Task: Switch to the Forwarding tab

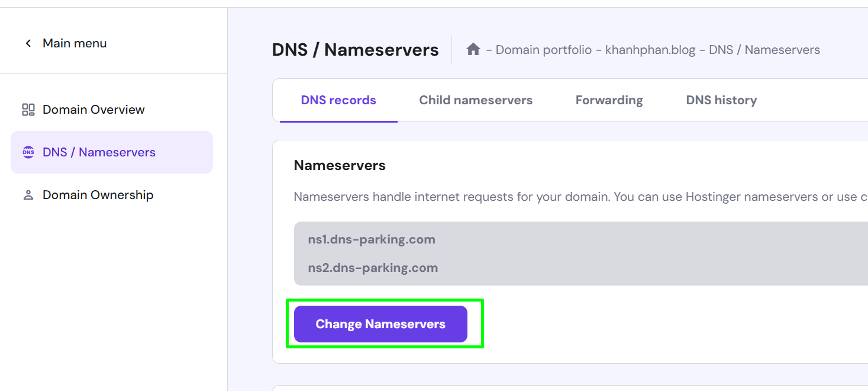Action: pos(609,100)
